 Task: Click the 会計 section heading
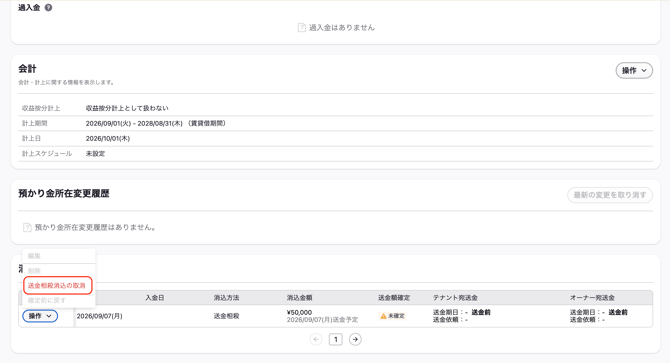click(27, 68)
